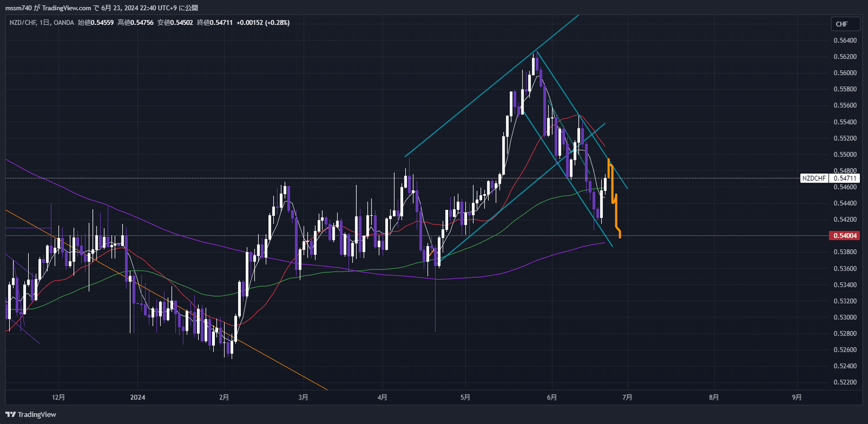868x424 pixels.
Task: Click the 6月 time axis label
Action: (552, 397)
